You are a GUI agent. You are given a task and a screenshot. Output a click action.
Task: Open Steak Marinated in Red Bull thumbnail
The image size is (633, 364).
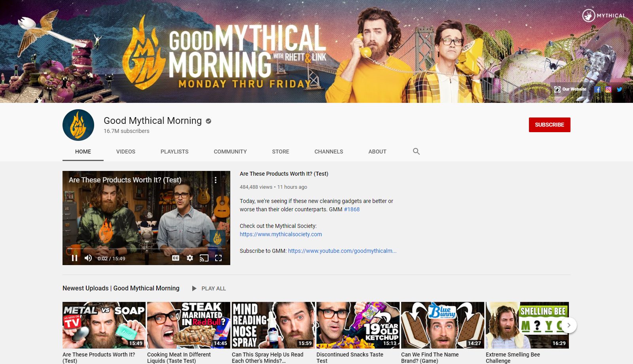[x=189, y=325]
